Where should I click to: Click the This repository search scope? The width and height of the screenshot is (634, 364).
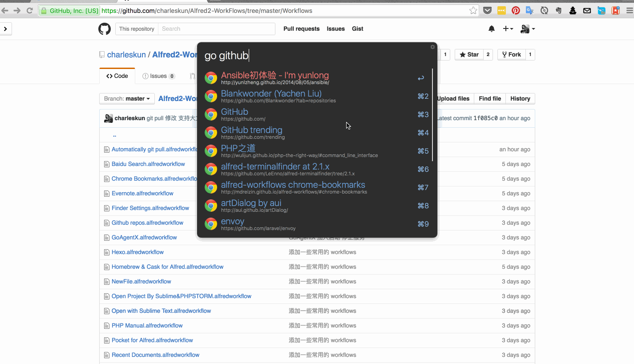coord(137,29)
